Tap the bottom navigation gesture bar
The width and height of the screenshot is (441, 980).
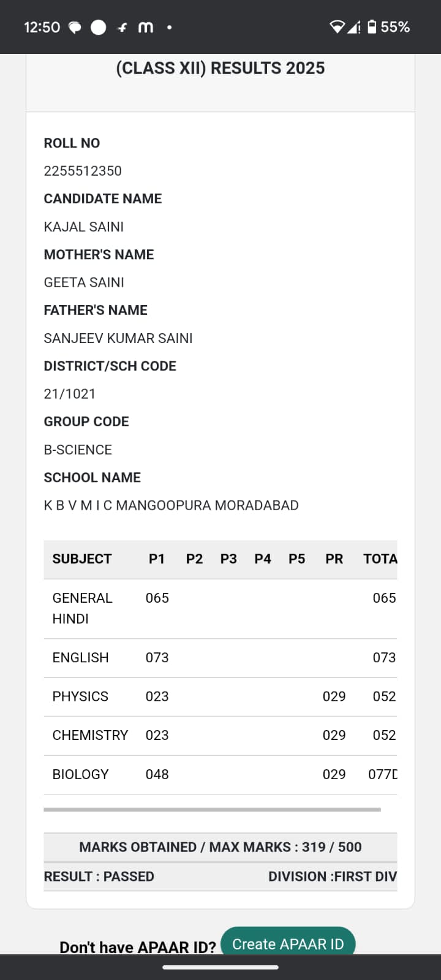pos(221,968)
